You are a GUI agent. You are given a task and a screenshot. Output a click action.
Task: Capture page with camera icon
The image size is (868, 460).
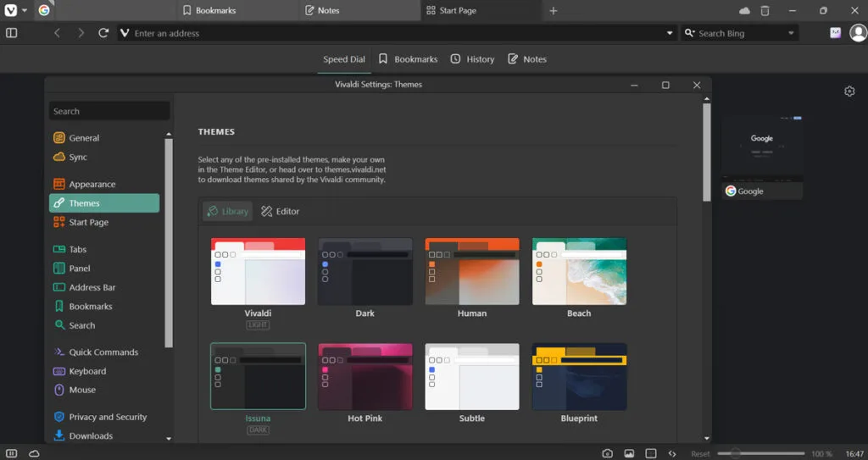607,453
